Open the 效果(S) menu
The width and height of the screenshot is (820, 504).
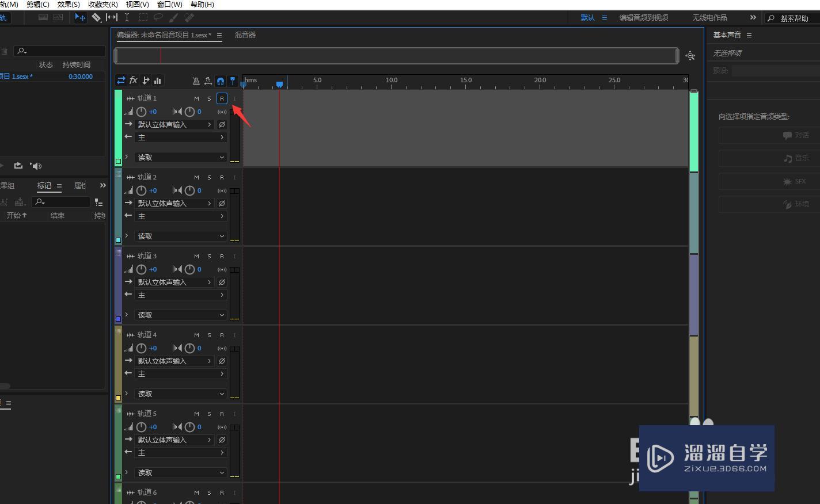(x=69, y=5)
